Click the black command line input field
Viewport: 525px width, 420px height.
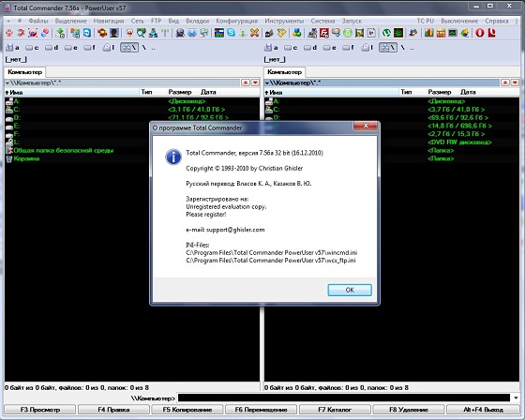[x=344, y=397]
